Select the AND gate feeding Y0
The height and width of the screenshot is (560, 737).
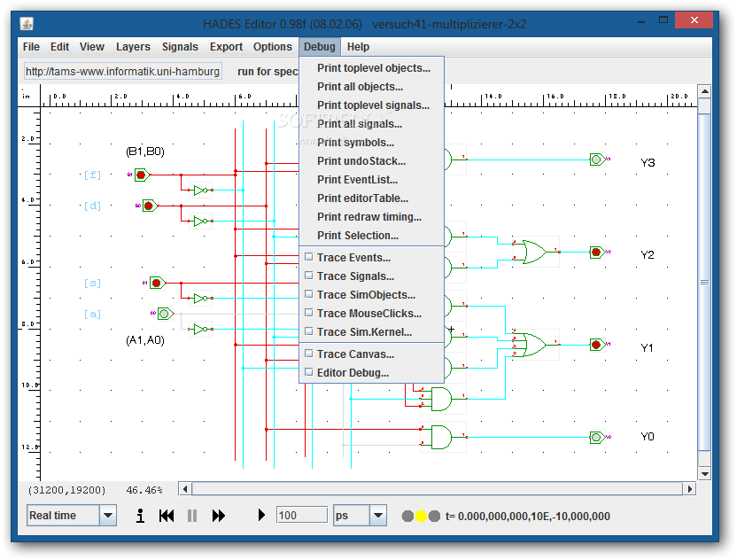click(441, 438)
